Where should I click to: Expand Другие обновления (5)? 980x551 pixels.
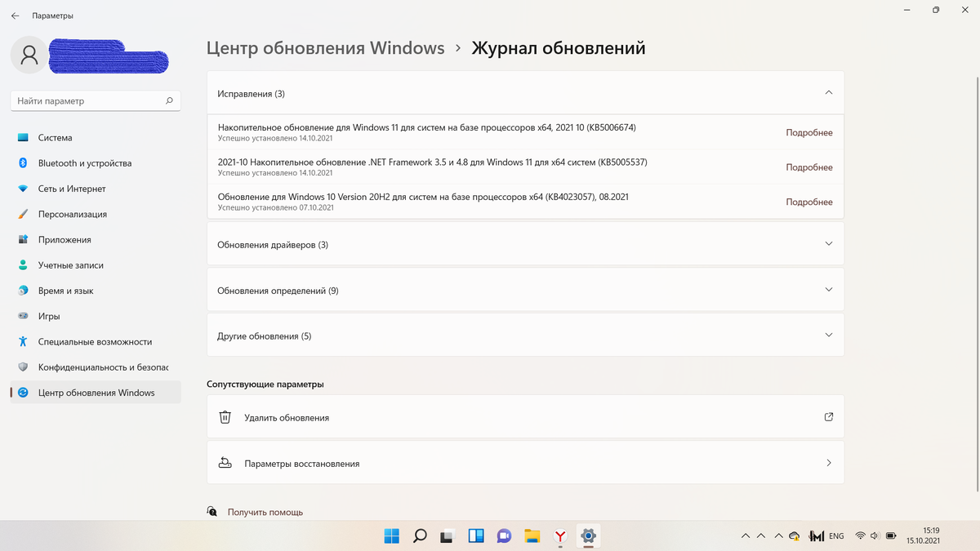[525, 335]
